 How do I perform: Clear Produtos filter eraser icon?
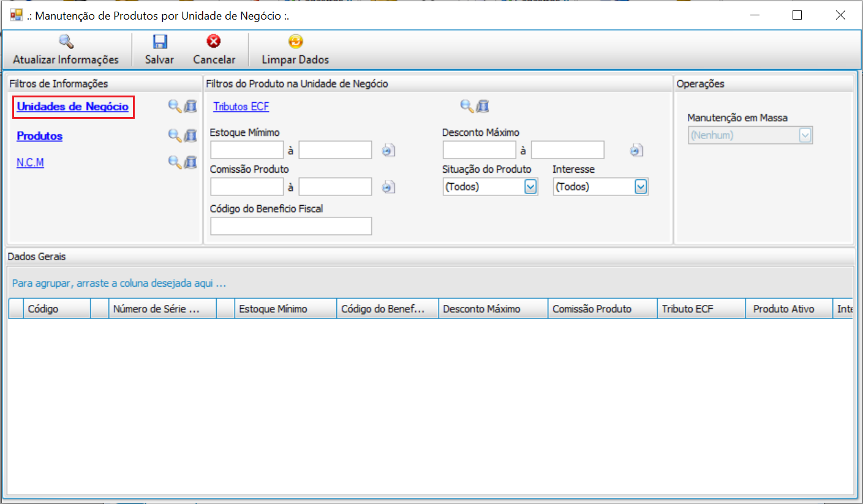pyautogui.click(x=190, y=135)
